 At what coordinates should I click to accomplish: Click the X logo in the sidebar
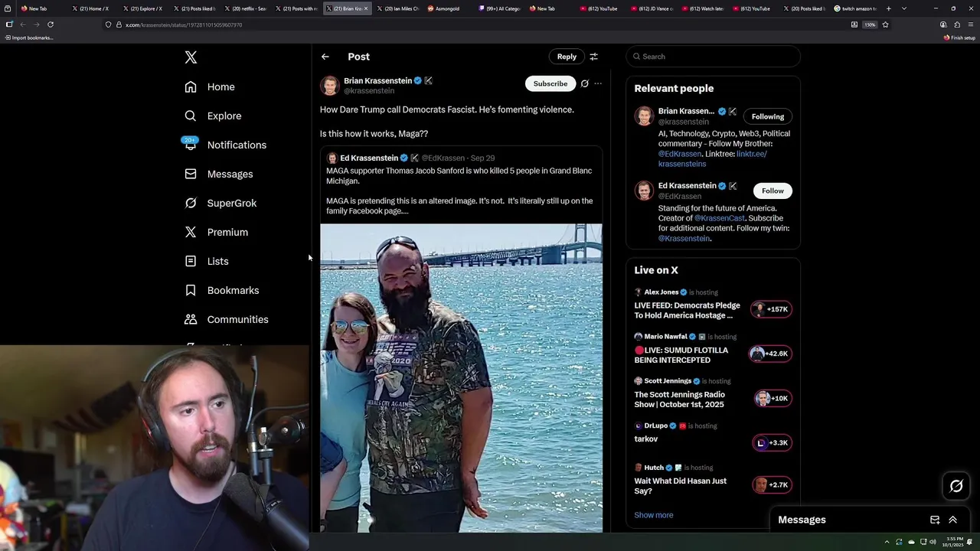coord(191,57)
